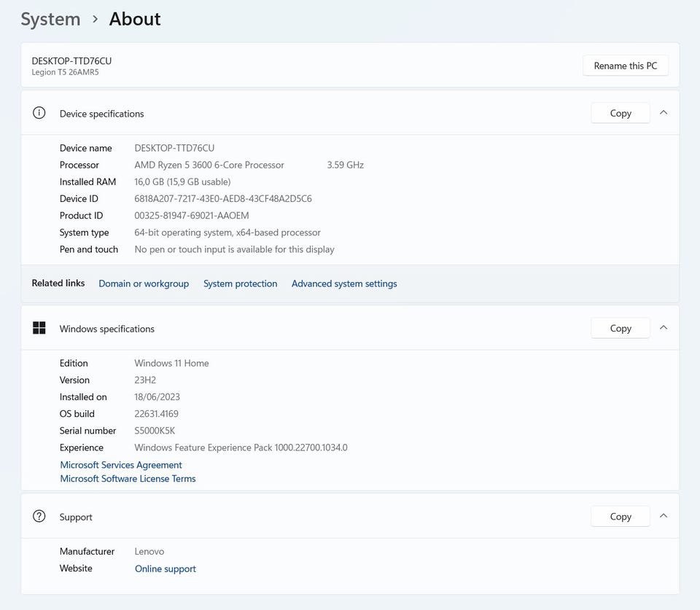700x610 pixels.
Task: Copy the Windows specifications
Action: point(620,328)
